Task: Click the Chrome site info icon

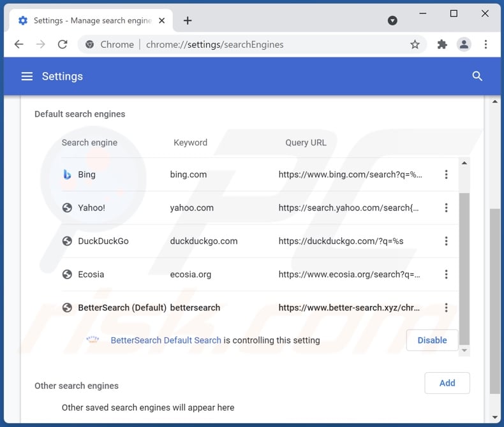Action: coord(90,45)
